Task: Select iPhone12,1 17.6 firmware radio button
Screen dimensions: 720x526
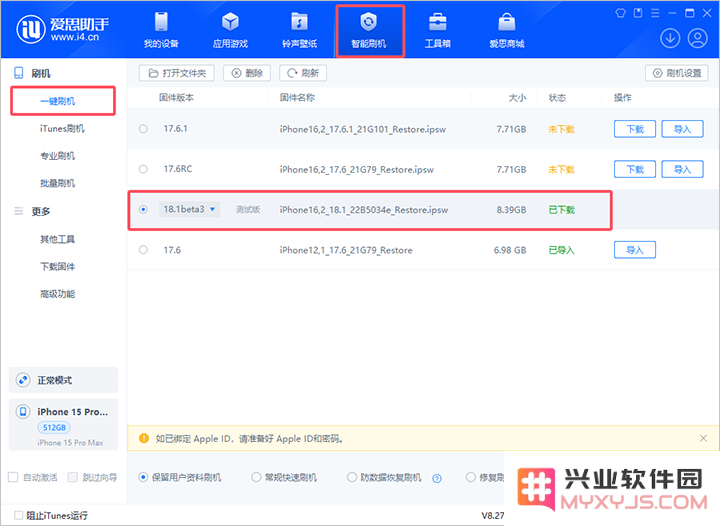Action: pyautogui.click(x=143, y=250)
